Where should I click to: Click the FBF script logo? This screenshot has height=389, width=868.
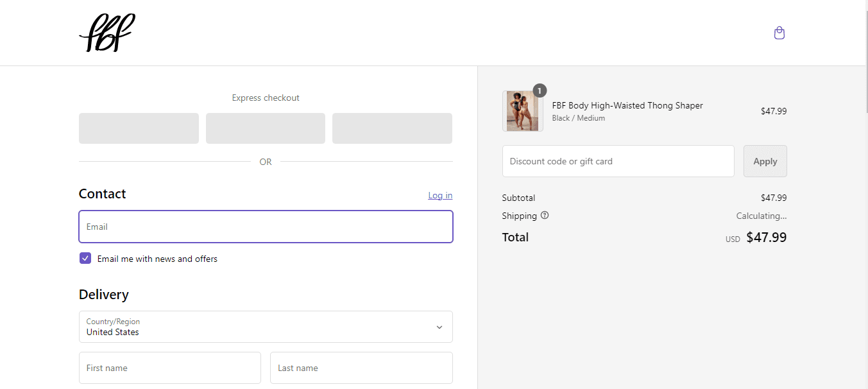[107, 33]
